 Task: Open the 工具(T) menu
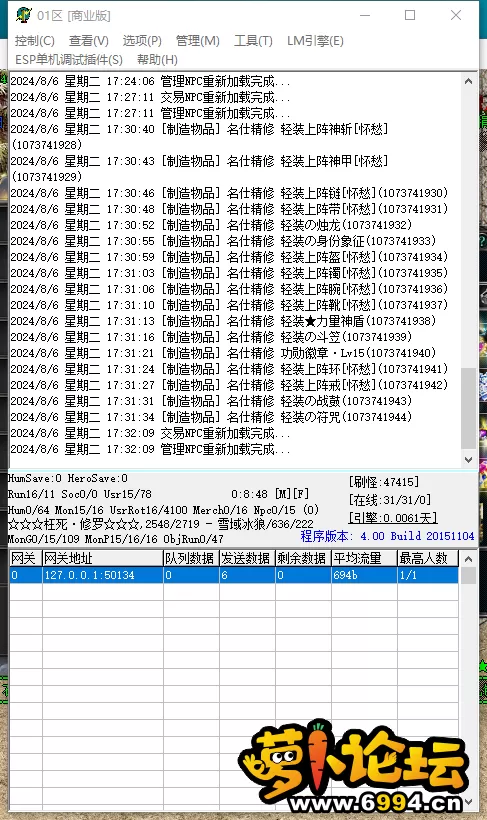[253, 41]
